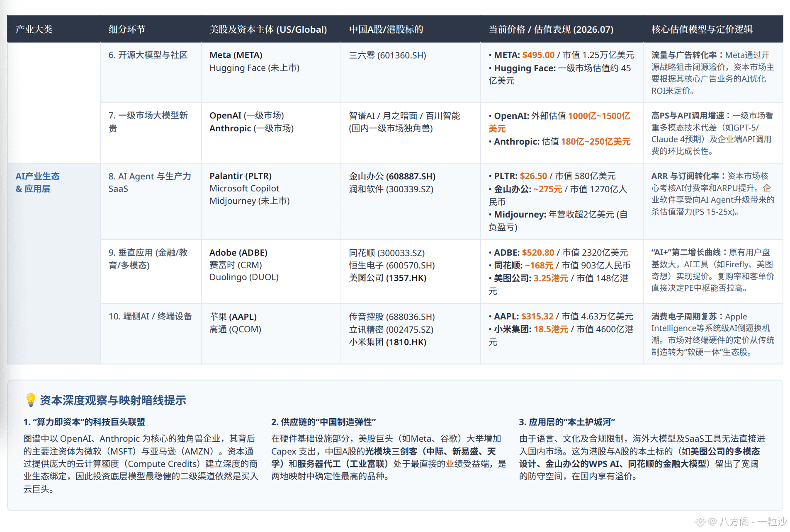Select the Hugging Face (未上市) entry

click(x=254, y=68)
